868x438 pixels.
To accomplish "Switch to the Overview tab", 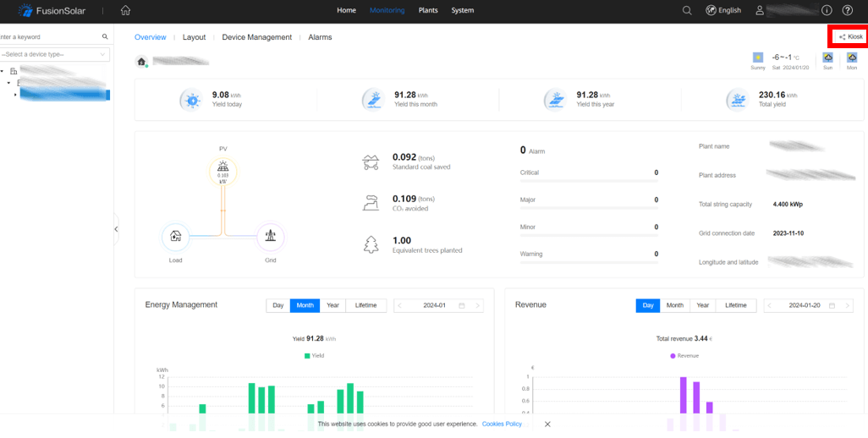I will click(150, 37).
